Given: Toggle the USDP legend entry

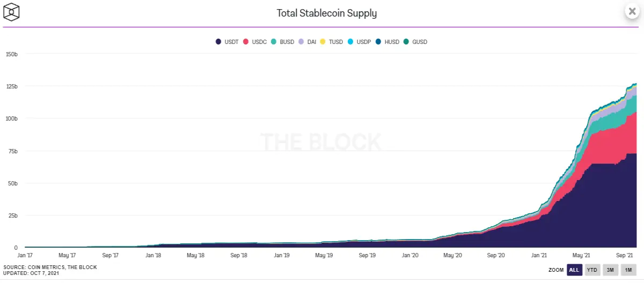Looking at the screenshot, I should pos(360,42).
